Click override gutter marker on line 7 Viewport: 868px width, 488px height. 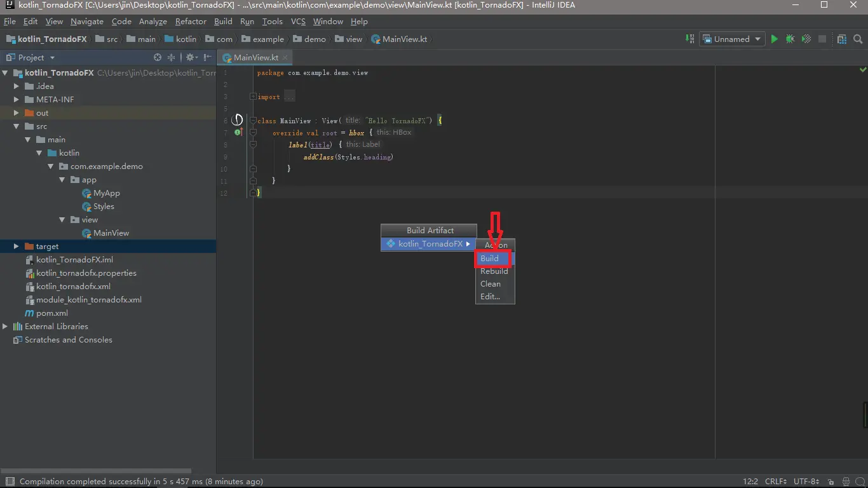click(239, 132)
